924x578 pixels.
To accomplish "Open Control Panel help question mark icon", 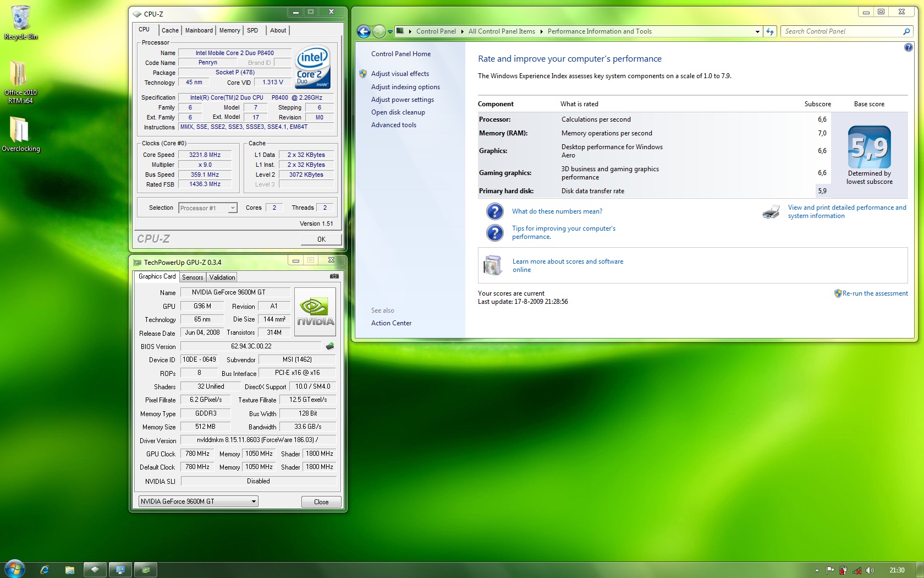I will tap(908, 48).
